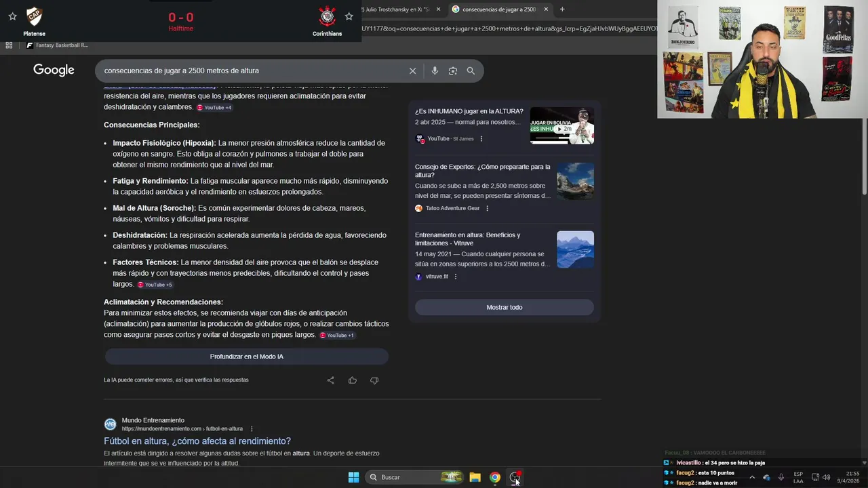Go to Google home via logo
The height and width of the screenshot is (488, 868).
pos(54,70)
